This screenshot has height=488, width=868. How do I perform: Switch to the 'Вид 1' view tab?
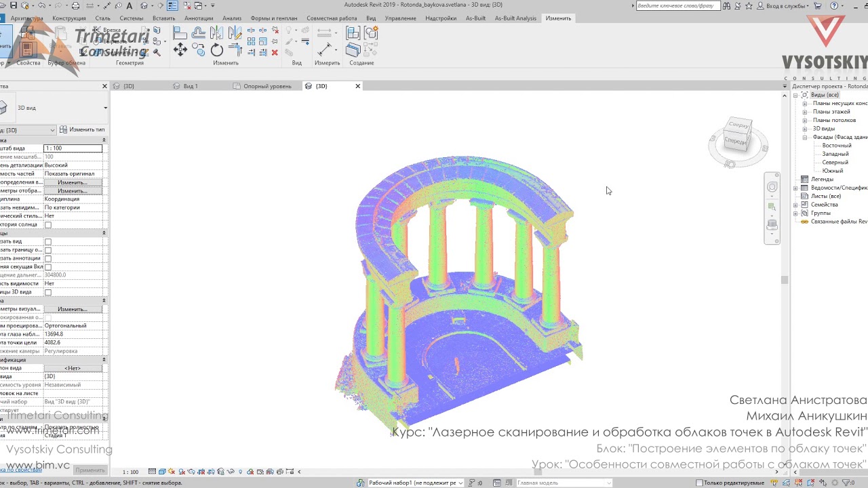(x=191, y=86)
